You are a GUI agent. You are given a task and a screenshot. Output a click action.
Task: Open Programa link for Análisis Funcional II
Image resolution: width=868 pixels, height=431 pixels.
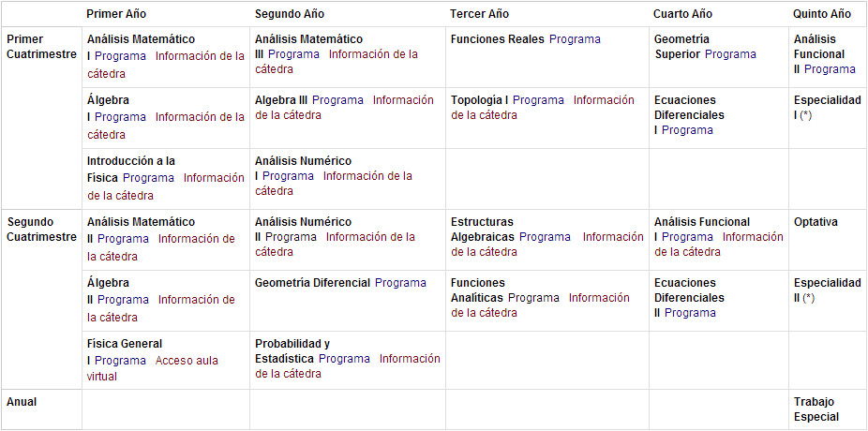tap(830, 69)
